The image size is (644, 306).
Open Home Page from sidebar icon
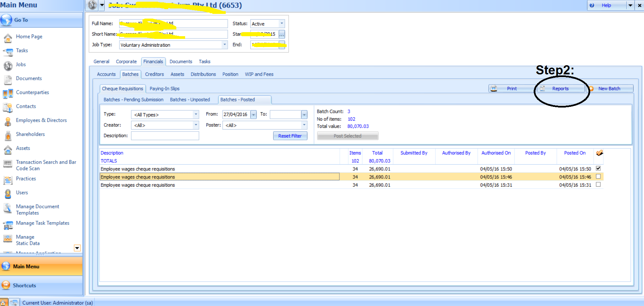click(8, 38)
